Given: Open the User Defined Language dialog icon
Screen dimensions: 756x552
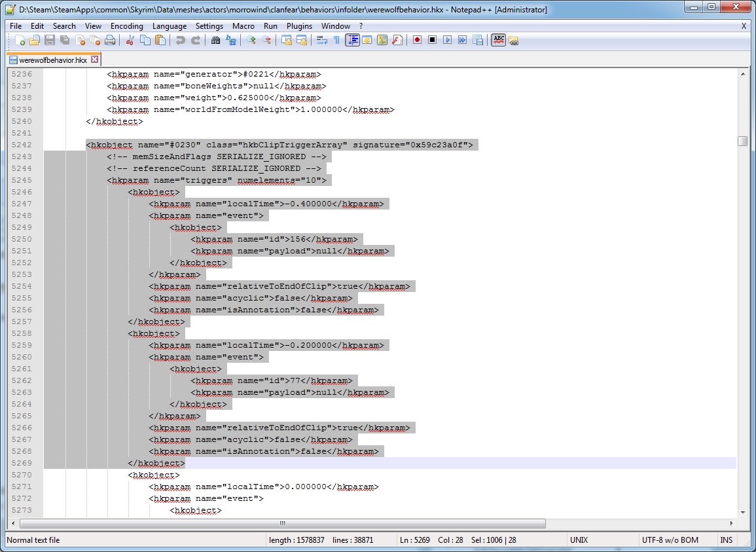Looking at the screenshot, I should click(367, 41).
